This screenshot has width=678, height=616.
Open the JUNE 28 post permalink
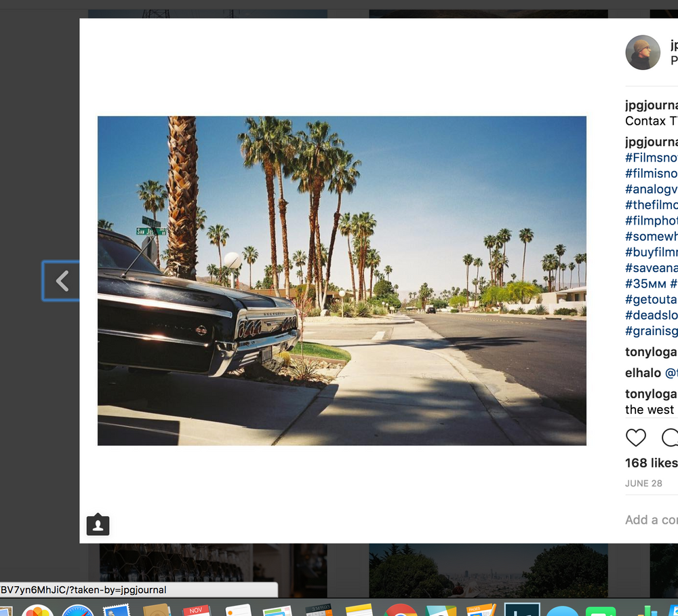[x=641, y=484]
